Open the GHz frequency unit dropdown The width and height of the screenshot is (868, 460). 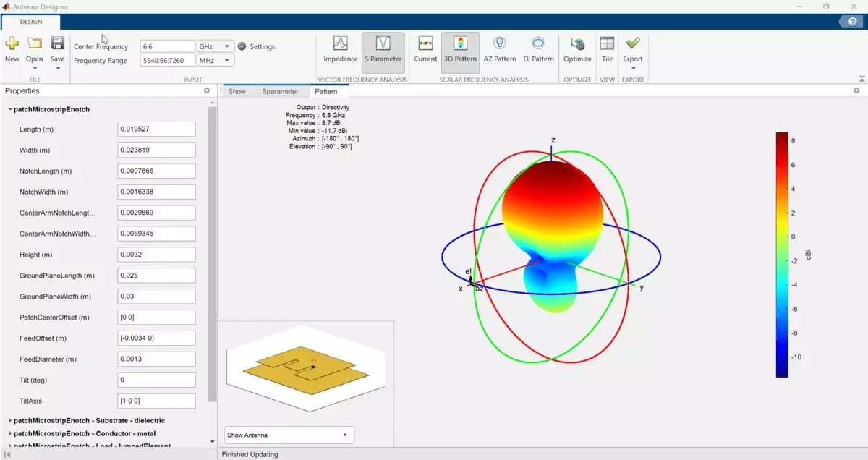[216, 46]
